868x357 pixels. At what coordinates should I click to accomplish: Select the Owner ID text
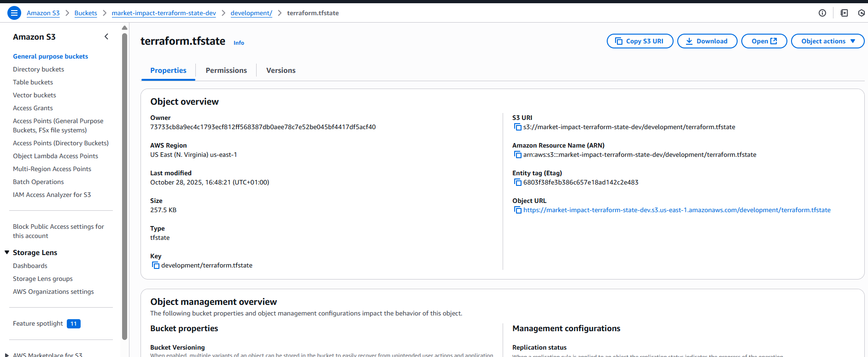263,127
